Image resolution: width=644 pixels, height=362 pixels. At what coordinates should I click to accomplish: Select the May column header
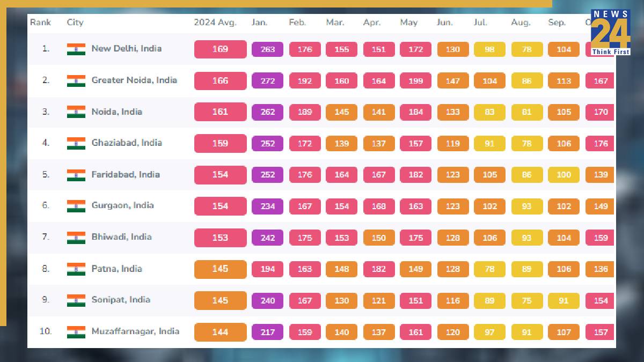pyautogui.click(x=408, y=23)
